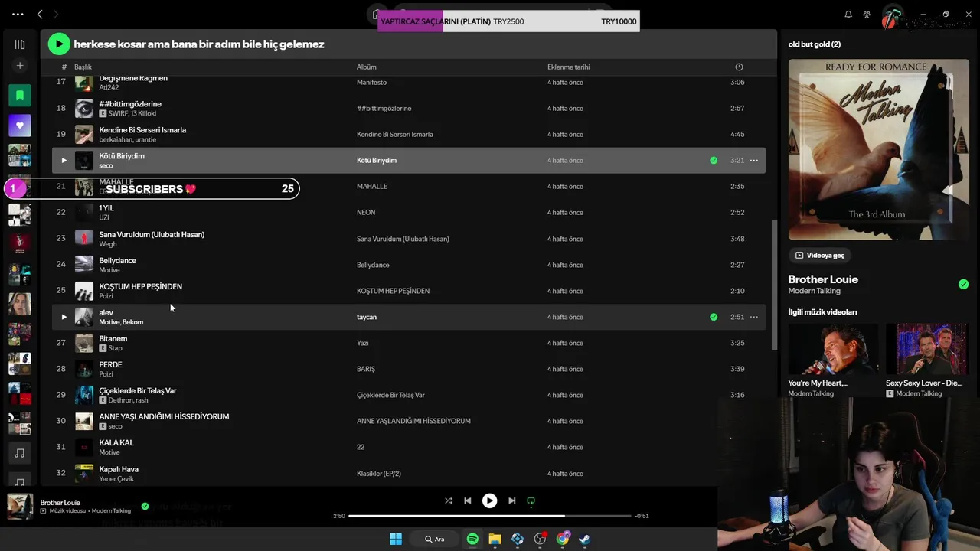The width and height of the screenshot is (980, 551).
Task: Open Chrome from the taskbar
Action: click(563, 539)
